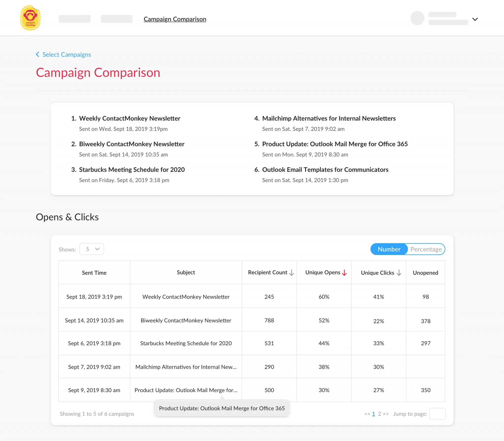Click the back chevron beside Select Campaigns
504x441 pixels.
(x=38, y=54)
